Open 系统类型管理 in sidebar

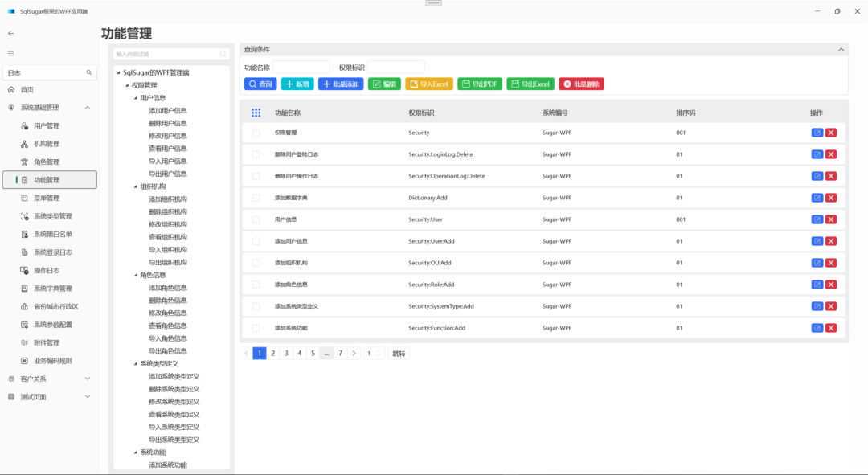pos(53,216)
